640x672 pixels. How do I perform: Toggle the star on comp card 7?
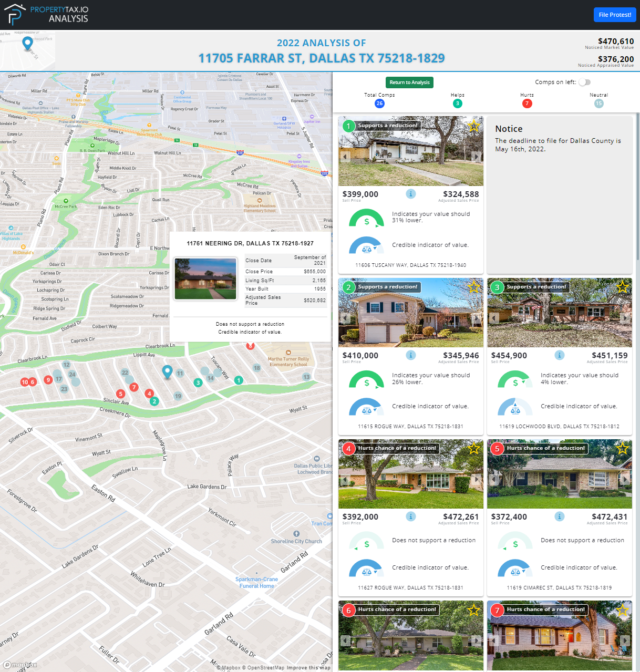point(622,609)
